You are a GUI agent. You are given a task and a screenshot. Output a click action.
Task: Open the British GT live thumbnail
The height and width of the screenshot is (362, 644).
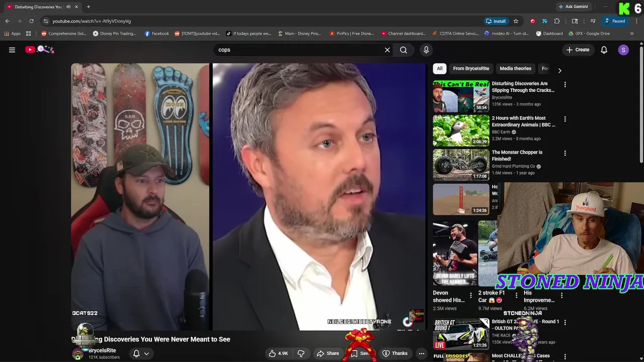(x=461, y=333)
